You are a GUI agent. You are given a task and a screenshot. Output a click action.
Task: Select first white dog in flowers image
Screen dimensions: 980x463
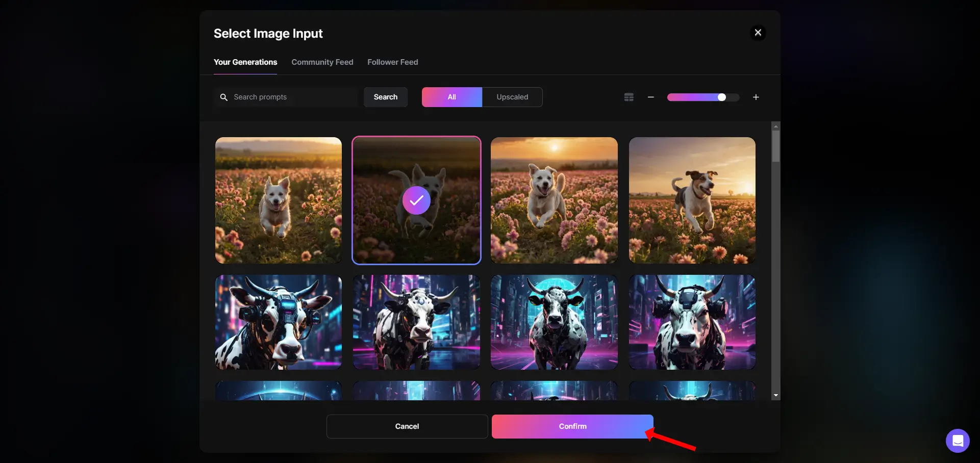coord(279,200)
